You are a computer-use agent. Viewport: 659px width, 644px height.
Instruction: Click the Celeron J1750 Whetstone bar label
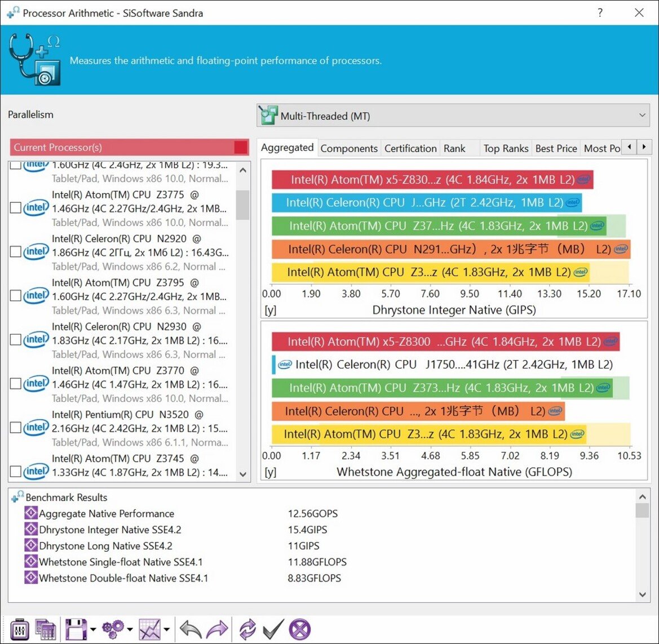[x=454, y=364]
